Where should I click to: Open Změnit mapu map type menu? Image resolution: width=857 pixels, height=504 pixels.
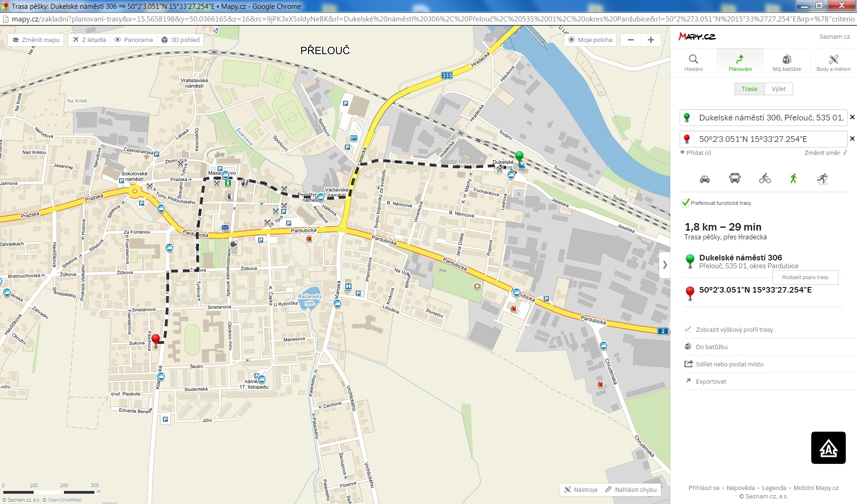[x=36, y=40]
